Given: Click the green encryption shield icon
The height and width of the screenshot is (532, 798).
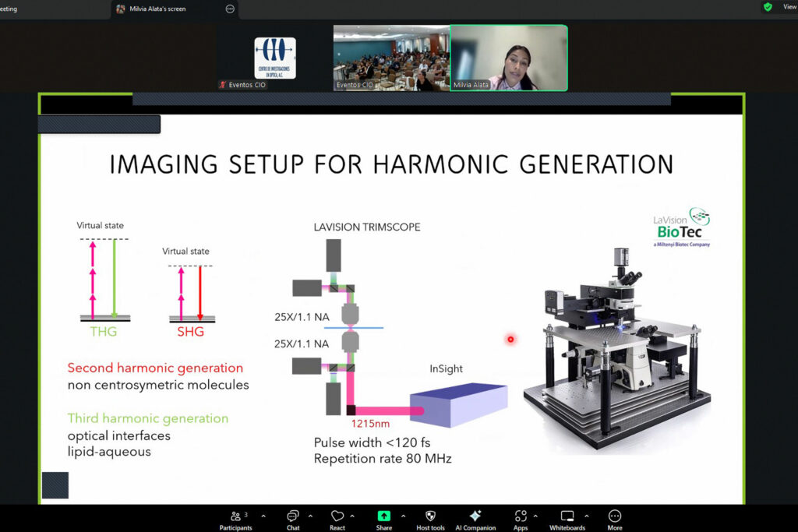Looking at the screenshot, I should tap(768, 7).
